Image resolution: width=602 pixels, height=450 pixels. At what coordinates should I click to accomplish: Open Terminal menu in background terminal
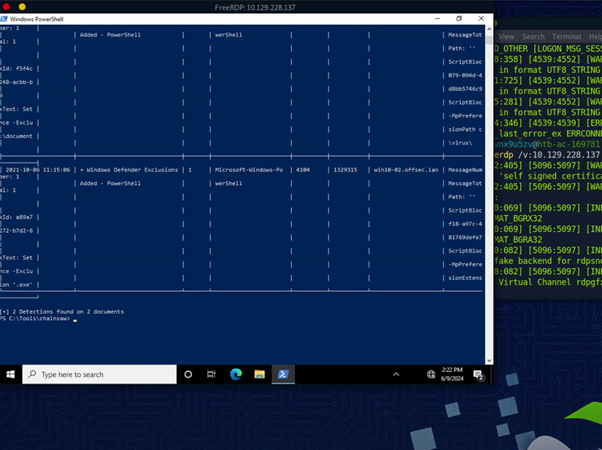[567, 36]
